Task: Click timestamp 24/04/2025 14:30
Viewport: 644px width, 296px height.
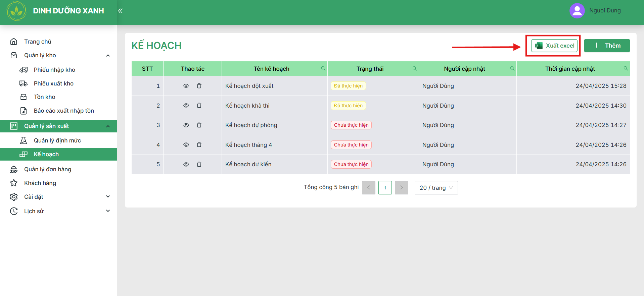Action: [x=601, y=106]
